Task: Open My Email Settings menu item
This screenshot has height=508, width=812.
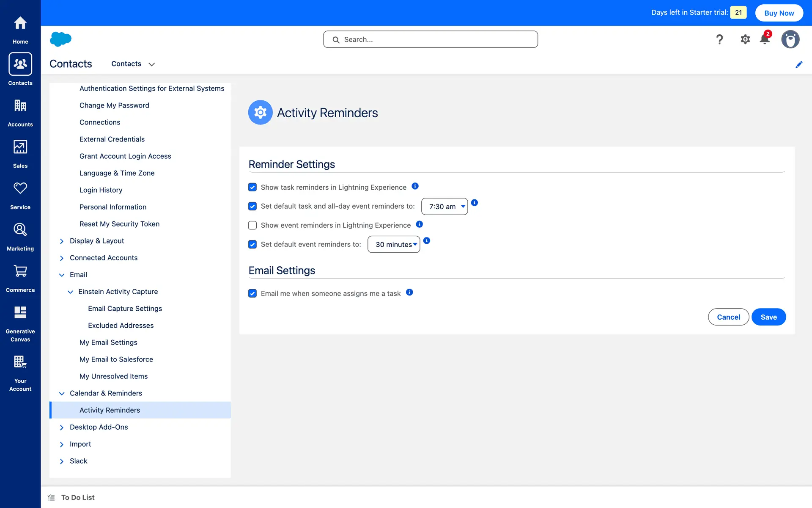Action: point(108,342)
